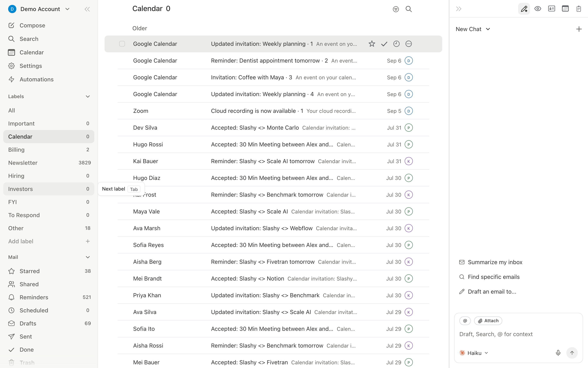This screenshot has height=368, width=588.
Task: Click the magnifier search icon in header
Action: [409, 9]
